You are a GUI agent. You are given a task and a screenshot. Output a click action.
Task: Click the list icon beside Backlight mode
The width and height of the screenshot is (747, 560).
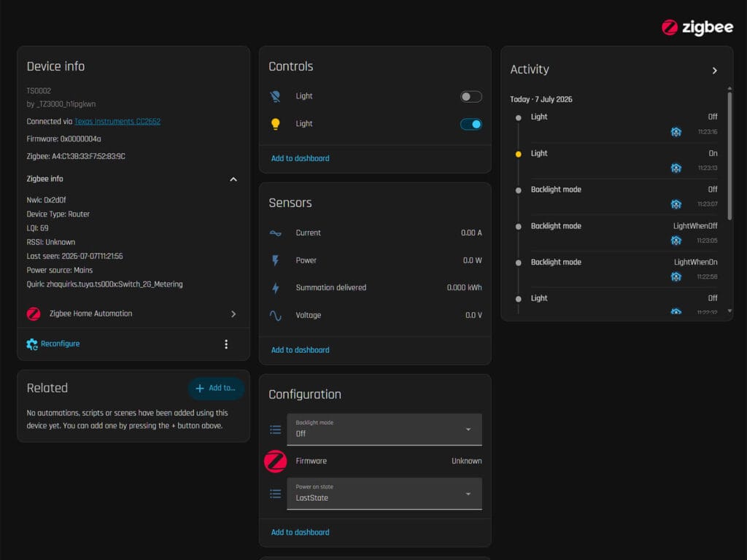275,430
